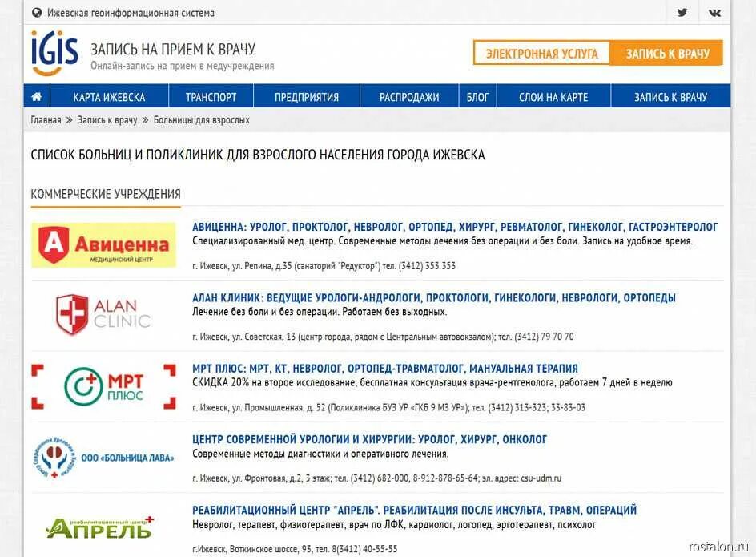Click the orange Запись к врачу button

pos(667,53)
